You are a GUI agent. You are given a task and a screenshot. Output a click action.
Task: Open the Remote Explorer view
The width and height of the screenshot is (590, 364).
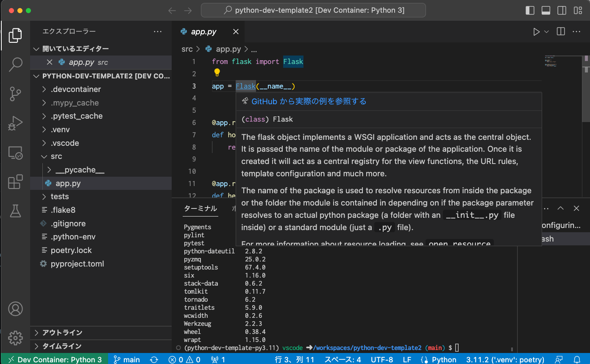(x=15, y=153)
